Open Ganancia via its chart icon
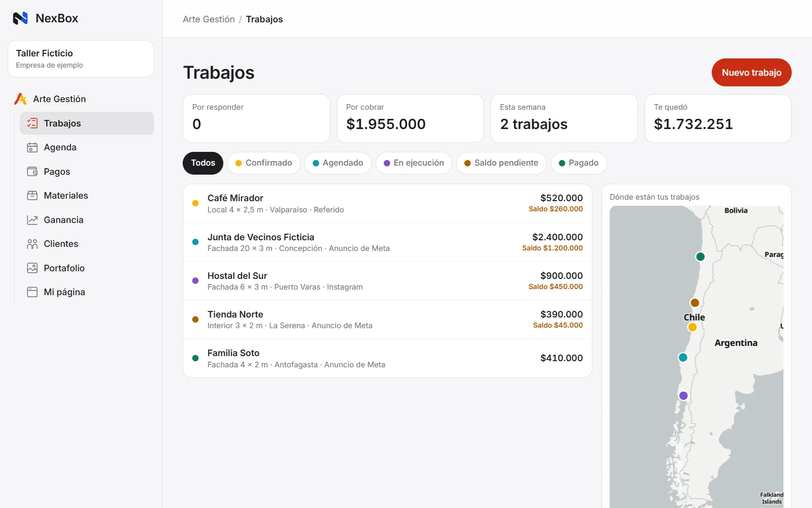 (x=32, y=219)
